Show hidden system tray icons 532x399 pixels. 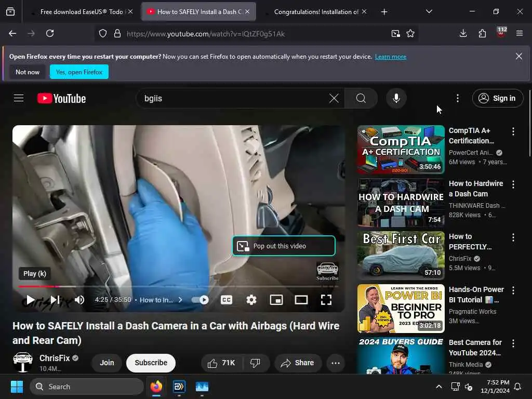point(438,387)
